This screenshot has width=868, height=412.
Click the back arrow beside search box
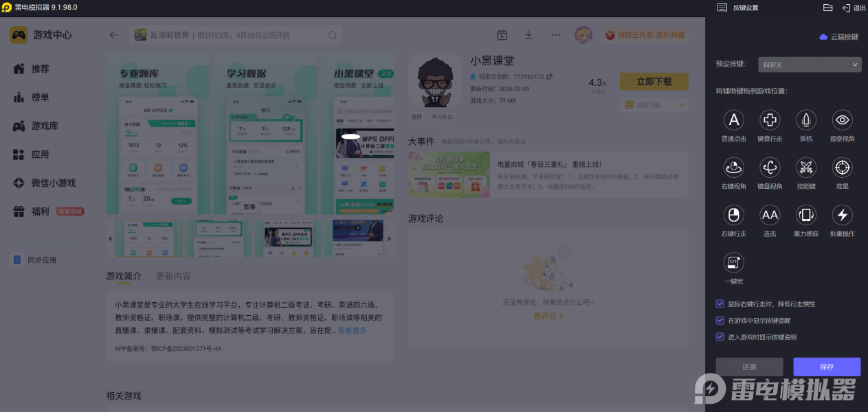point(114,35)
